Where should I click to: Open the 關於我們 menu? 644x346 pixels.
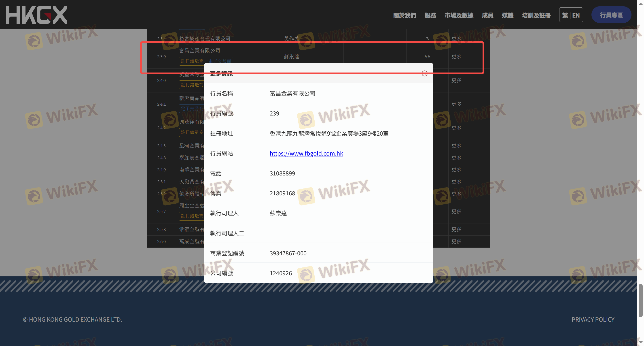(x=405, y=15)
